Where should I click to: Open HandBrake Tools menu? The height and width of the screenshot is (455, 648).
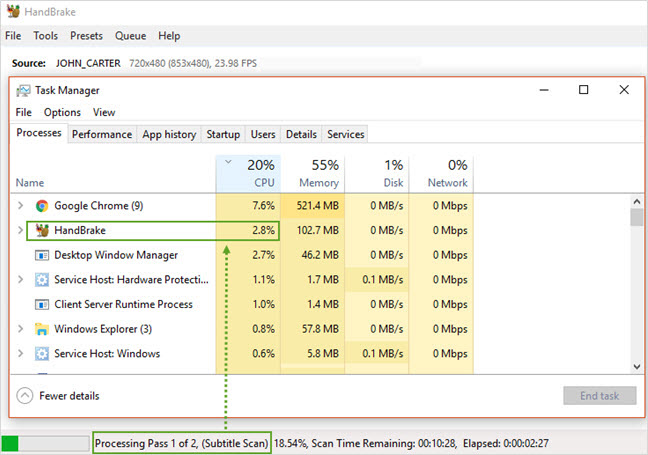(45, 36)
